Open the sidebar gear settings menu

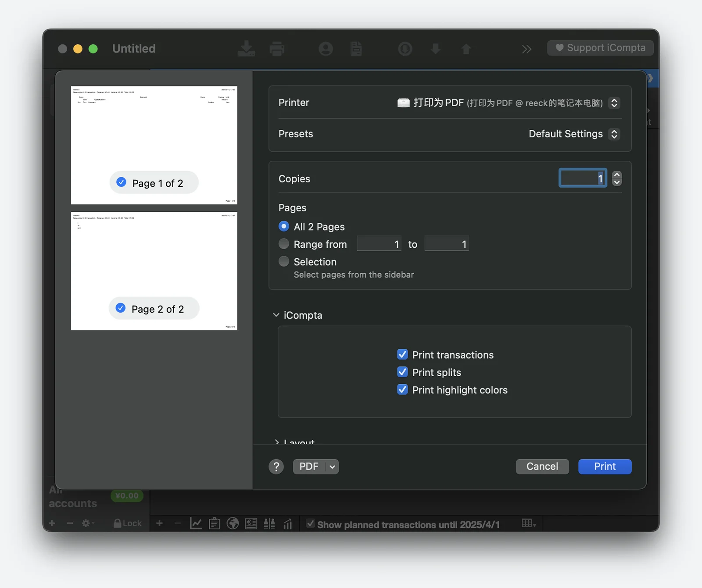click(x=87, y=523)
